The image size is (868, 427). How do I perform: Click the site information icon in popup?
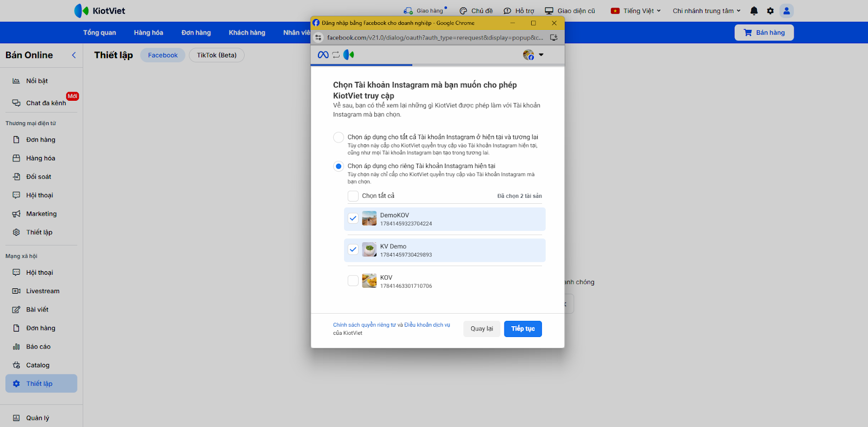click(x=318, y=38)
